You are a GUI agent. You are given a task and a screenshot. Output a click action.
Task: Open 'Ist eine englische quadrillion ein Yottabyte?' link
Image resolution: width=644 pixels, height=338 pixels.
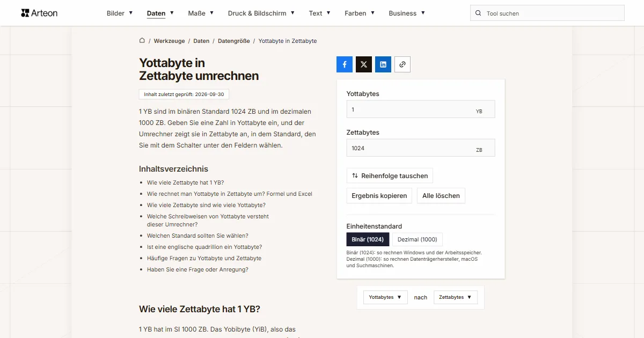point(204,247)
